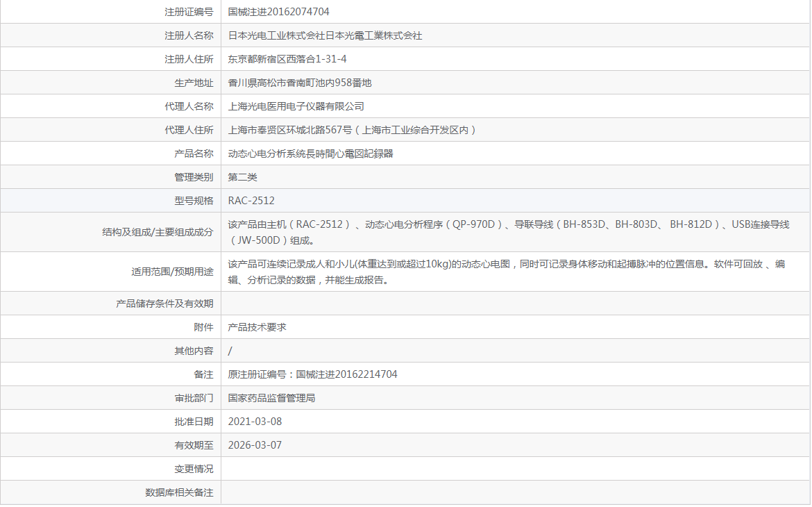Viewport: 812px width, 507px height.
Task: Click the intended use description text
Action: (x=507, y=272)
